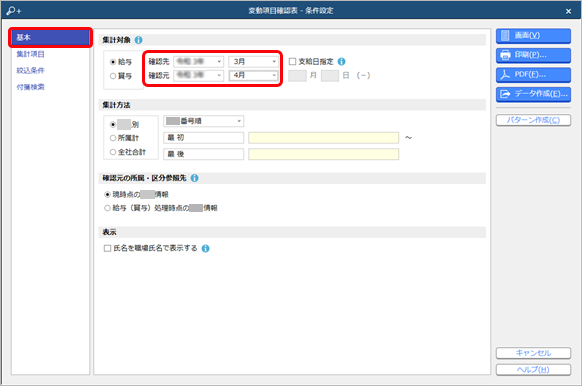Screen dimensions: 582x386
Task: Open the 確認先 month dropdown showing 3月
Action: 254,61
